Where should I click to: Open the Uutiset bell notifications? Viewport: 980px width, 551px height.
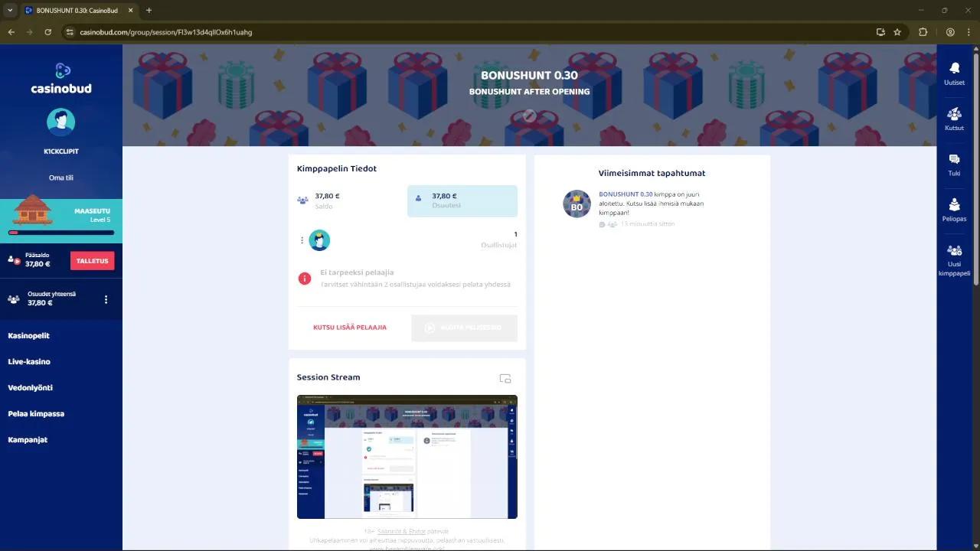[x=954, y=73]
